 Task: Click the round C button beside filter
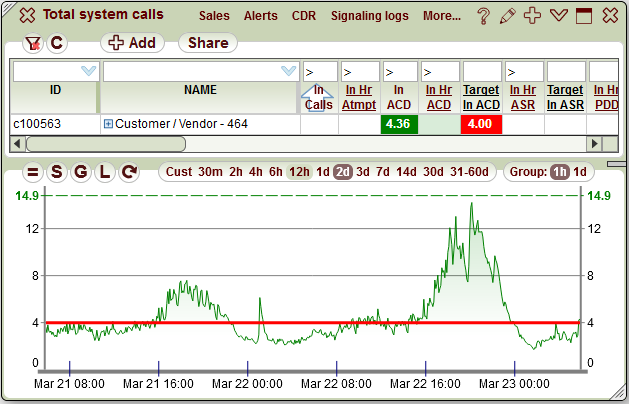pyautogui.click(x=57, y=43)
